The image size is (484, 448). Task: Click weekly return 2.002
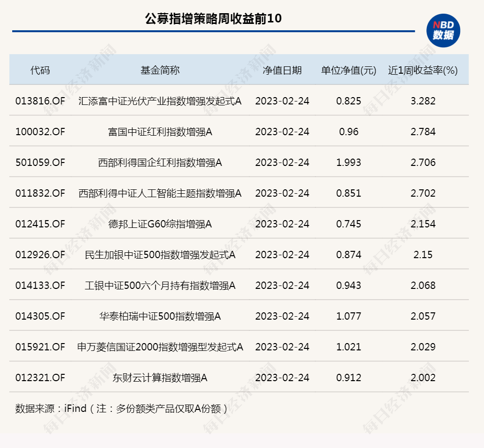423,377
